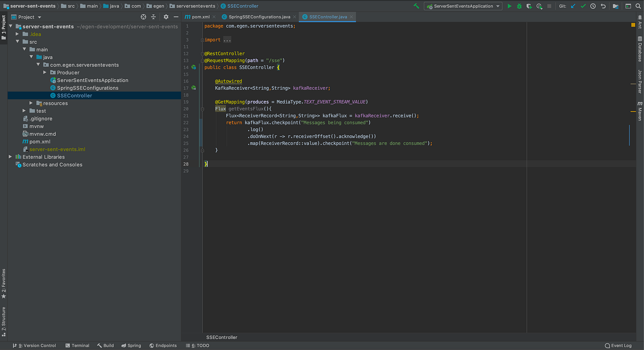The width and height of the screenshot is (644, 350).
Task: Expand the Producer package
Action: click(45, 73)
